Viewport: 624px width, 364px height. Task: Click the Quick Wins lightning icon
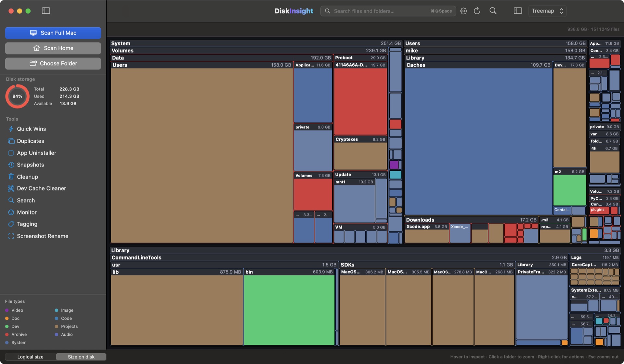(x=11, y=129)
